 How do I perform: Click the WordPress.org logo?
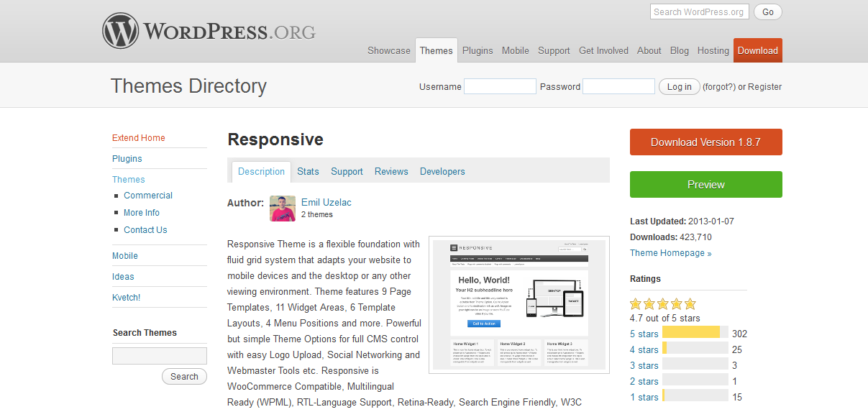209,32
